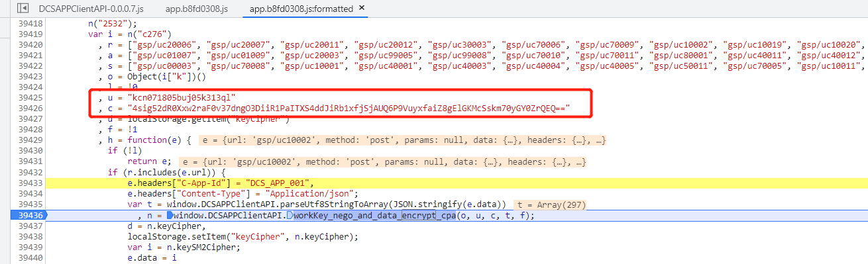
Task: Toggle inline breakpoint marker before window.DCSAPPClientAPI on line 39436
Action: [170, 216]
